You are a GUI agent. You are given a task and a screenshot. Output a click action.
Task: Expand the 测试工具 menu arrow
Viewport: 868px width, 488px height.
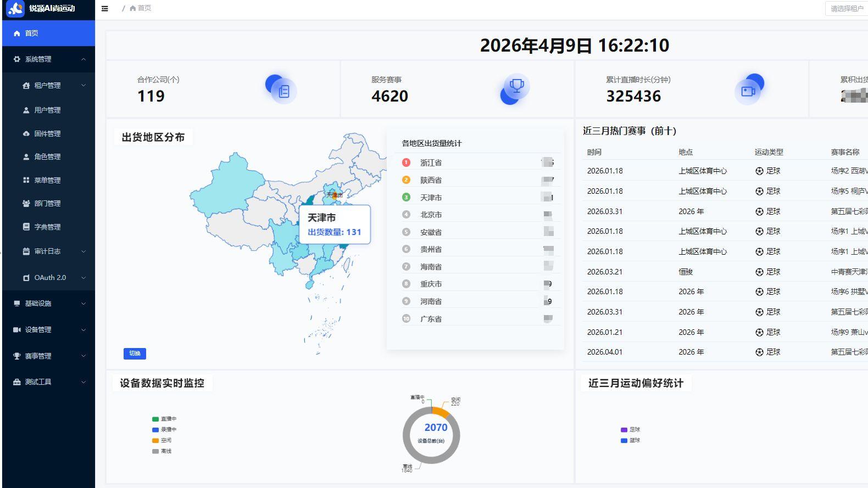pos(84,382)
